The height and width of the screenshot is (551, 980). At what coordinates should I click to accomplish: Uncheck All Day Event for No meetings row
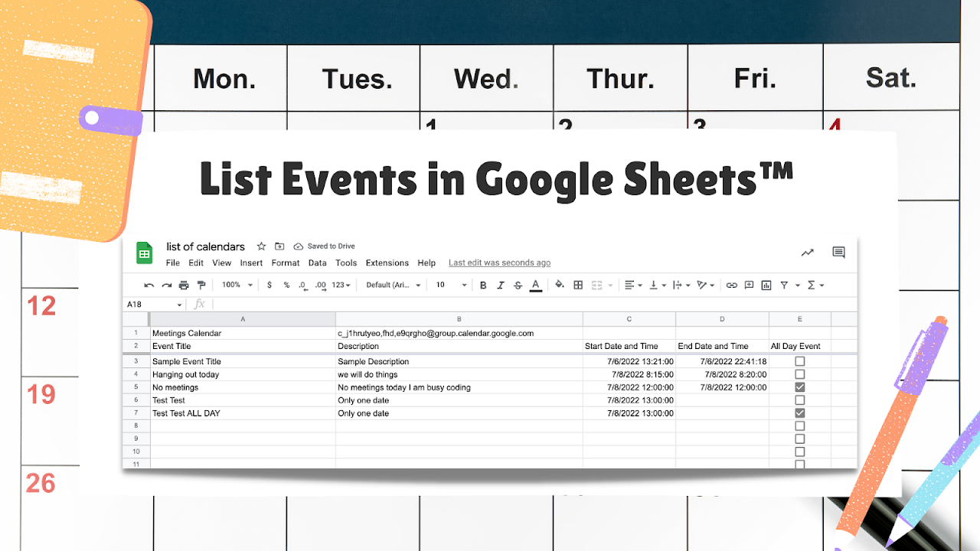pos(800,387)
